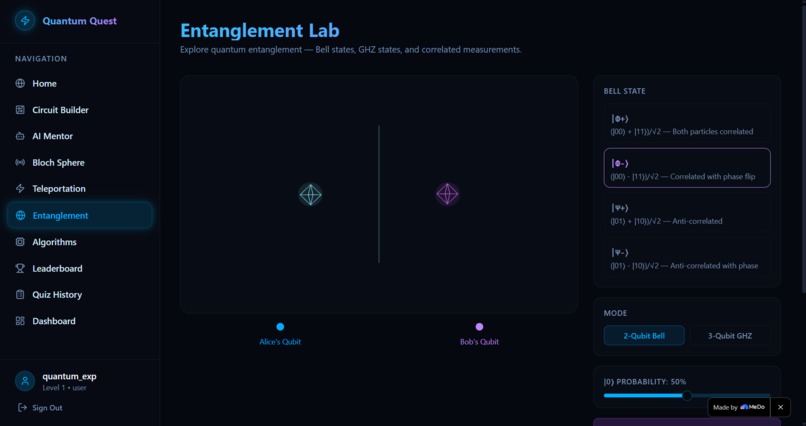Screen dimensions: 806x426
Task: Click the |0⟩ PROBABILITY: 50% label
Action: tap(645, 382)
